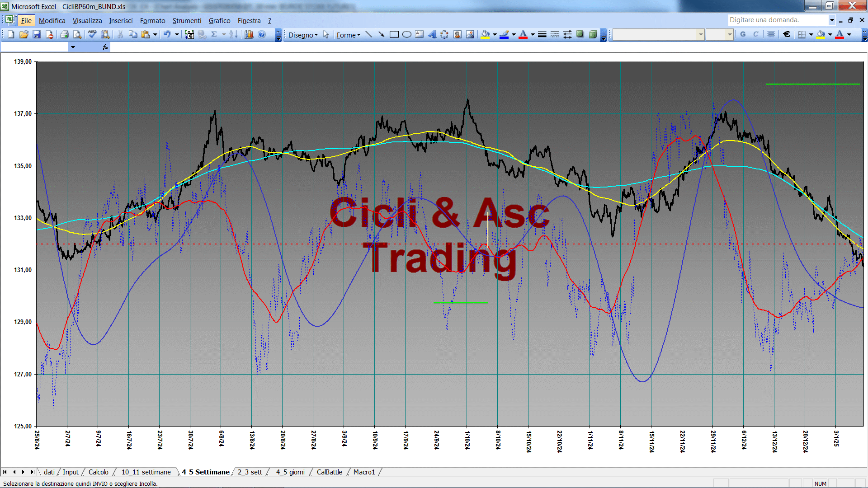Open the Strumenti menu
Image resolution: width=868 pixels, height=488 pixels.
click(x=187, y=20)
